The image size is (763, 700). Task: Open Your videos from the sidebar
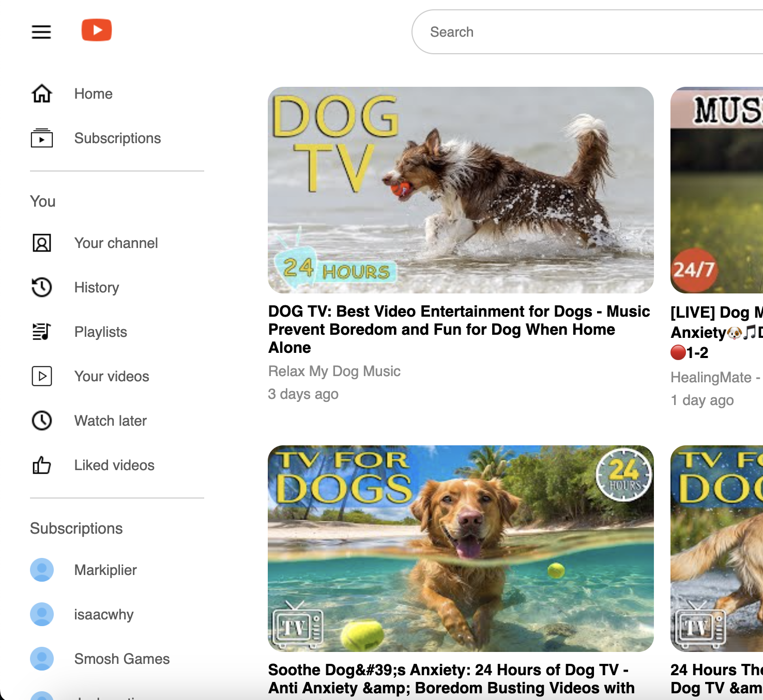(112, 376)
